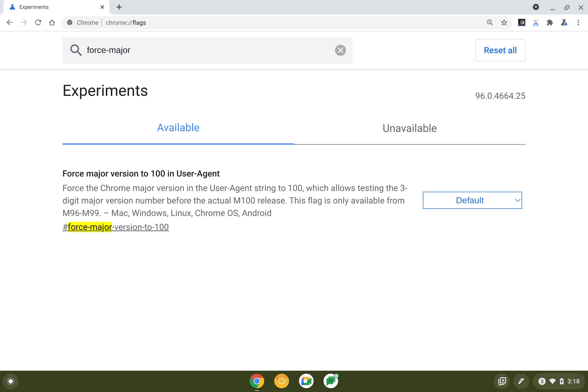Viewport: 588px width, 392px height.
Task: Click the Google Meet icon in taskbar
Action: (306, 381)
